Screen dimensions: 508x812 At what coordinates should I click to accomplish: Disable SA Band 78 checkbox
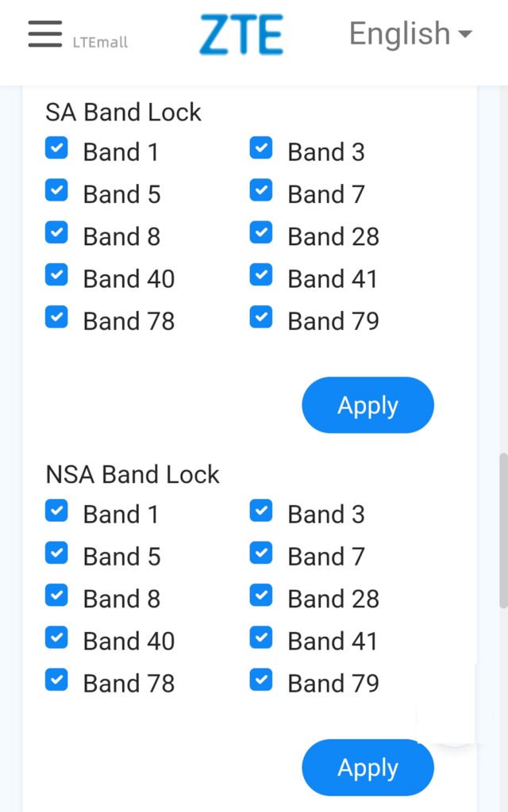click(x=56, y=318)
